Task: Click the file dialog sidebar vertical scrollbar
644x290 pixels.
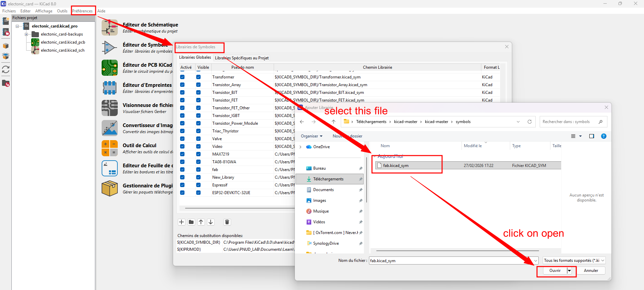Action: click(x=367, y=180)
